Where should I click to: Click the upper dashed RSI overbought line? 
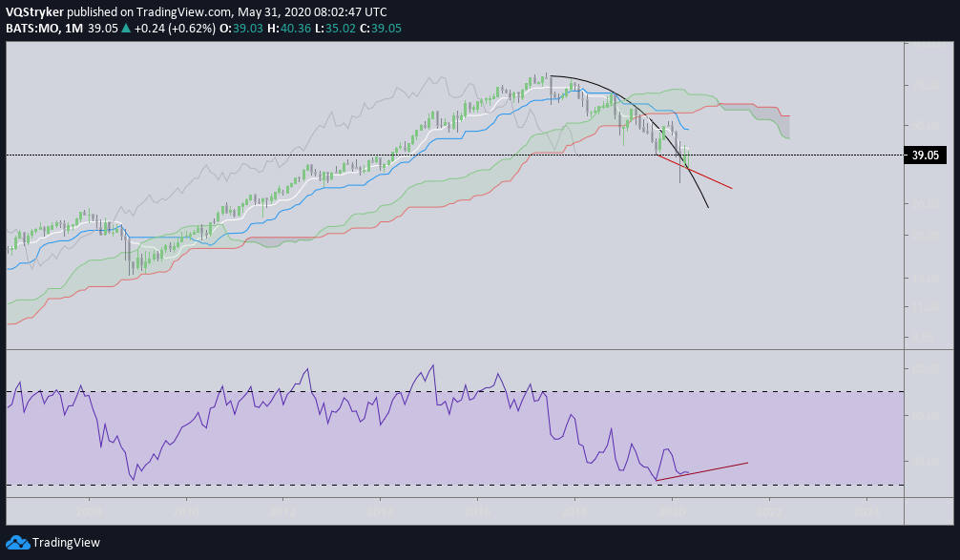tap(455, 392)
